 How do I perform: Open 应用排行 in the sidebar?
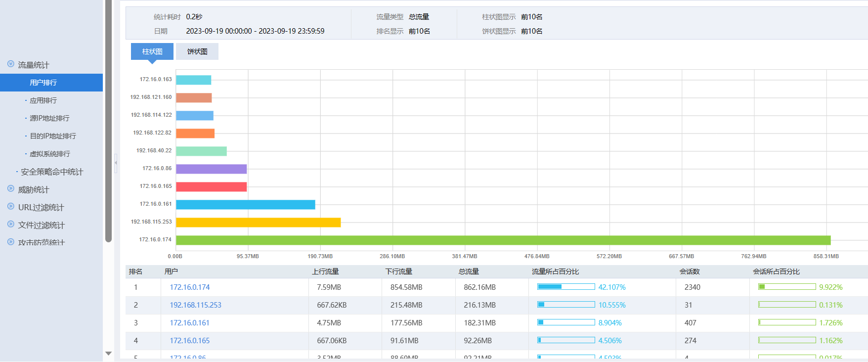coord(43,100)
